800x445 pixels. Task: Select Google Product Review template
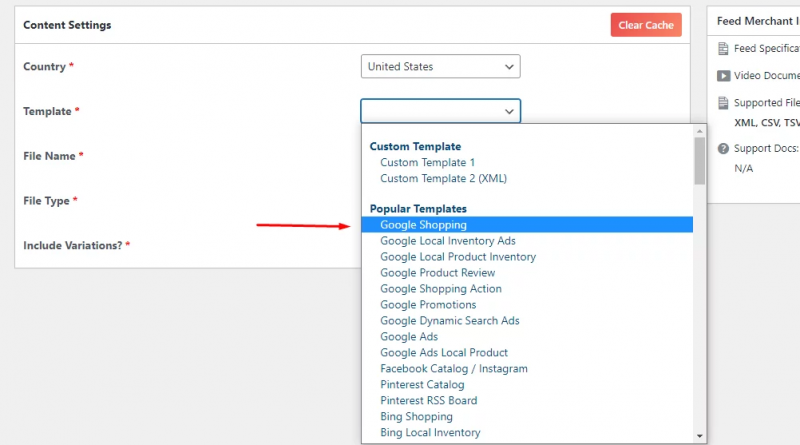point(437,273)
